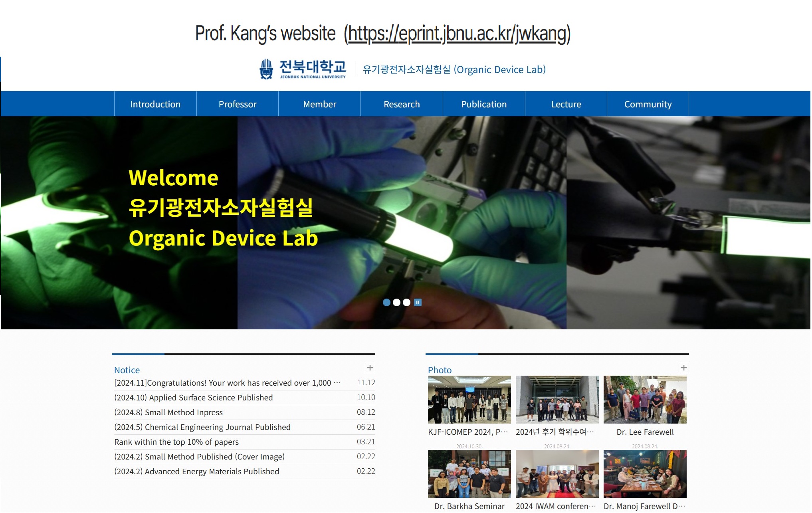
Task: Open the Dr. Barkha Seminar photo
Action: [469, 474]
